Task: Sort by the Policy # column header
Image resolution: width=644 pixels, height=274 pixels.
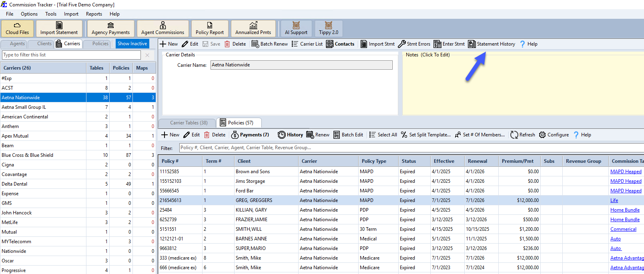Action: (181, 161)
